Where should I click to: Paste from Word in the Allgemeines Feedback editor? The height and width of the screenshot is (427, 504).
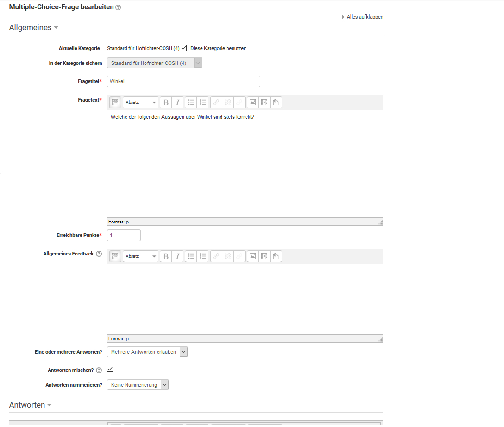[276, 256]
